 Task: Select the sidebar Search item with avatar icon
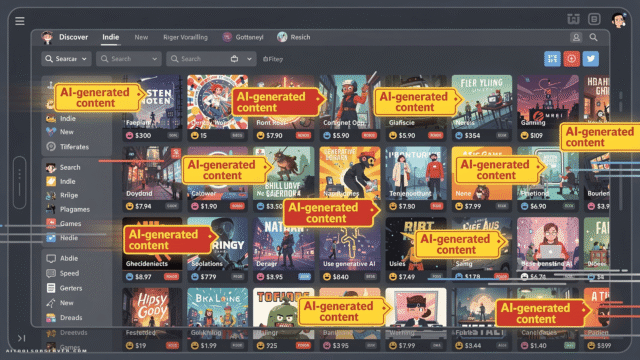[64, 167]
